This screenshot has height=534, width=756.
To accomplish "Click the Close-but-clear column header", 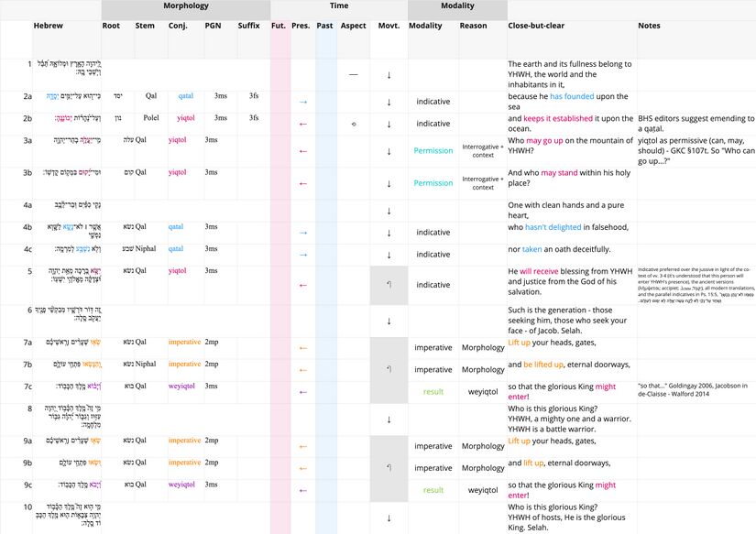I will pos(535,26).
